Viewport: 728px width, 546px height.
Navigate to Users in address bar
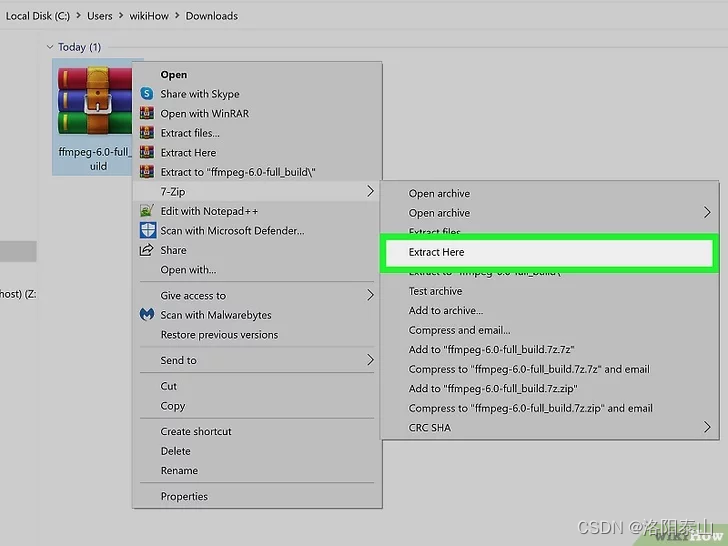point(99,16)
